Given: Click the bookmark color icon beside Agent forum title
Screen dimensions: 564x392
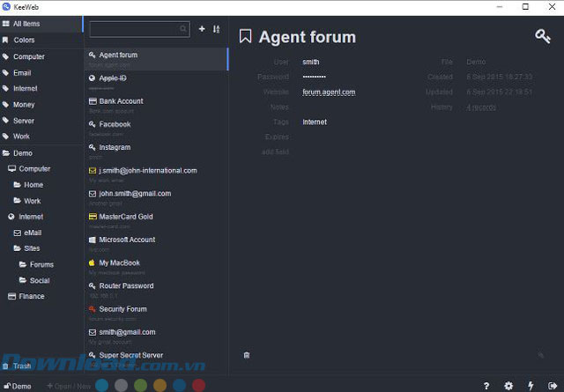Looking at the screenshot, I should 245,36.
